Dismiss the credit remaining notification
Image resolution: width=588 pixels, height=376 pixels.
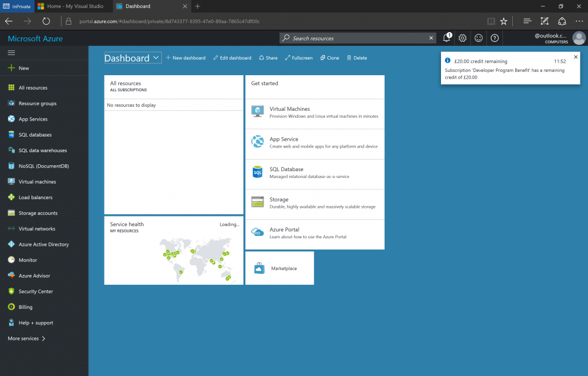pyautogui.click(x=575, y=57)
